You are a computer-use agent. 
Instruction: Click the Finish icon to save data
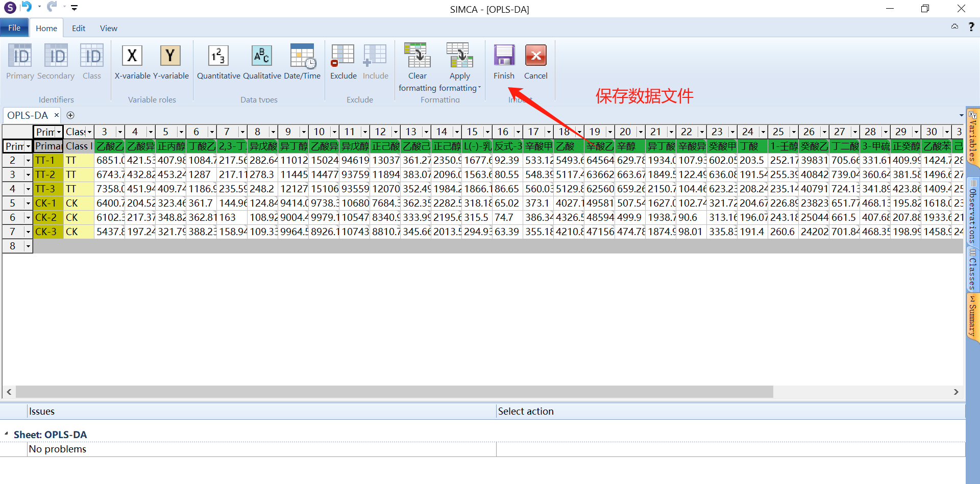click(504, 56)
